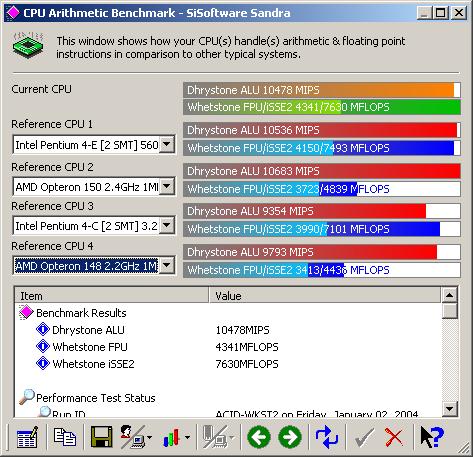The image size is (473, 457).
Task: Select the AMD Opteron 150 2.4GHz combo box
Action: [94, 186]
